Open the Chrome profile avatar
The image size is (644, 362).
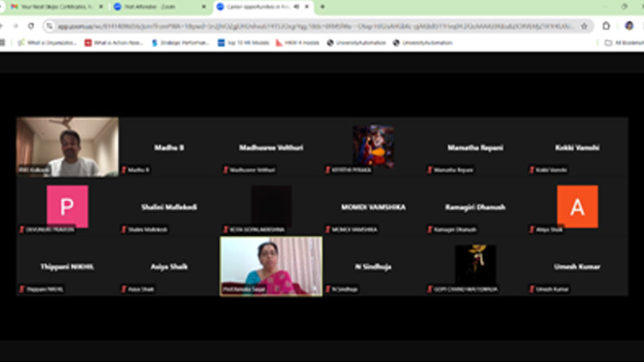tap(628, 26)
